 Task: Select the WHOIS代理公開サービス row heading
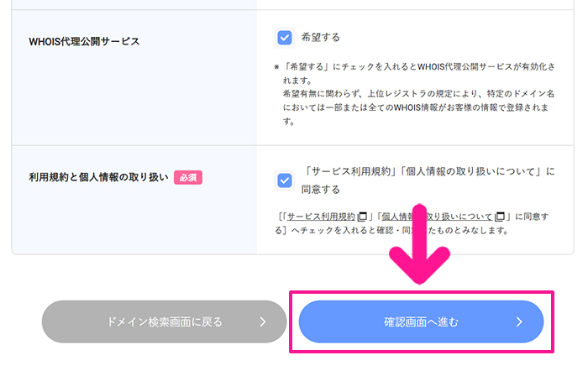coord(84,40)
